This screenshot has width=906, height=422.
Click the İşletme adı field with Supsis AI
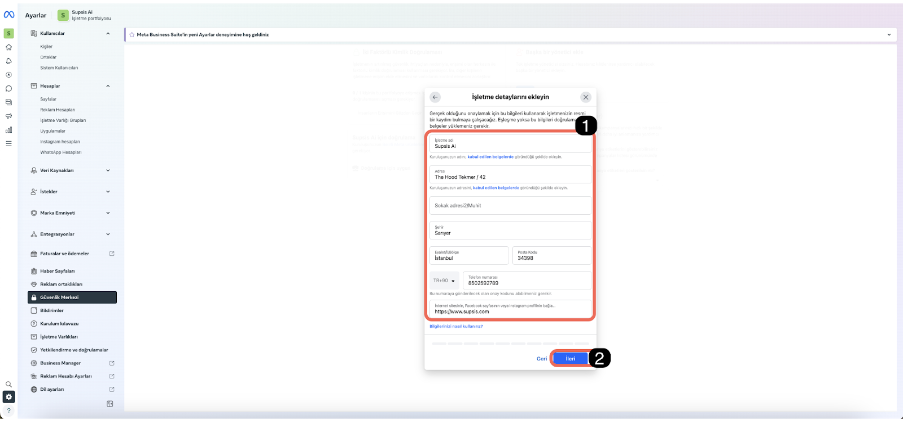(510, 144)
